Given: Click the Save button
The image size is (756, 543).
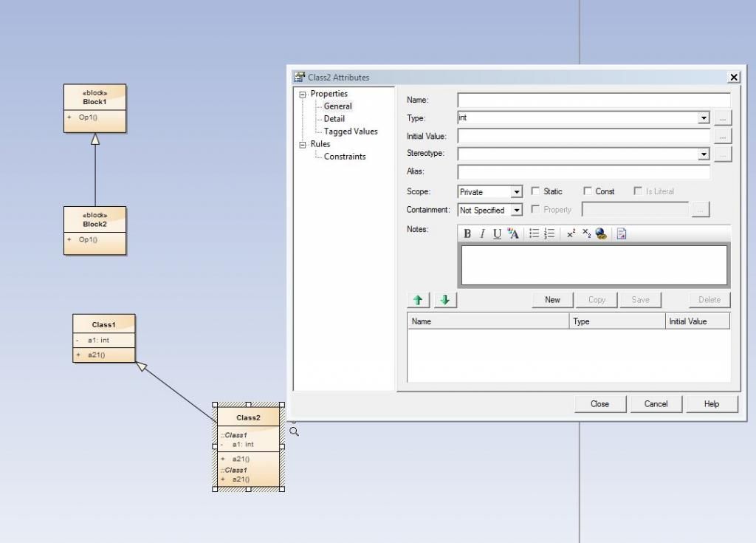Looking at the screenshot, I should (x=640, y=300).
